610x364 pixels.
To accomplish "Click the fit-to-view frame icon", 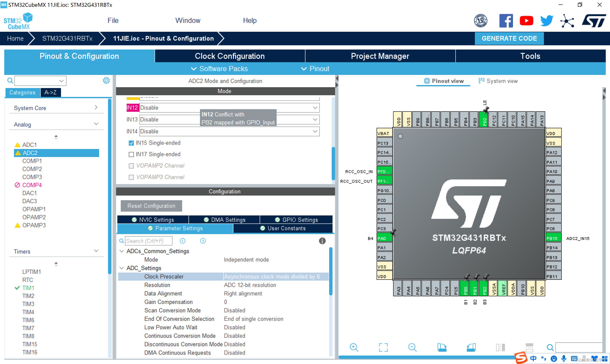I will click(x=383, y=347).
